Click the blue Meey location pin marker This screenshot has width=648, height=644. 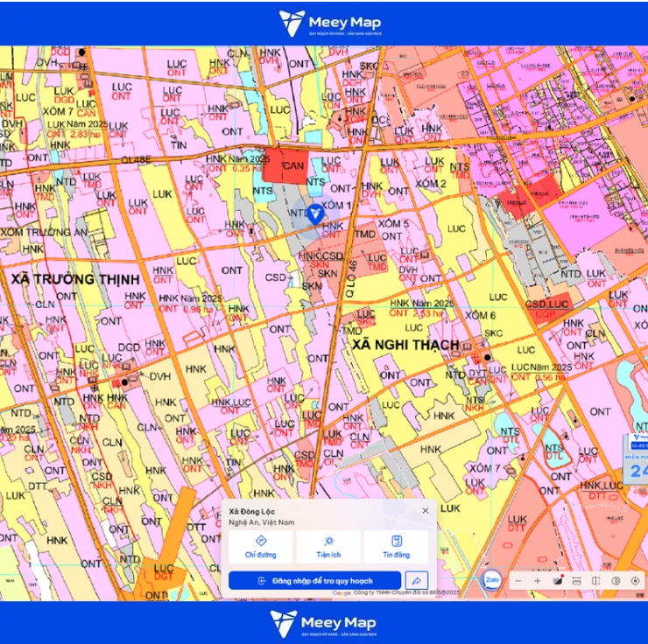coord(316,213)
